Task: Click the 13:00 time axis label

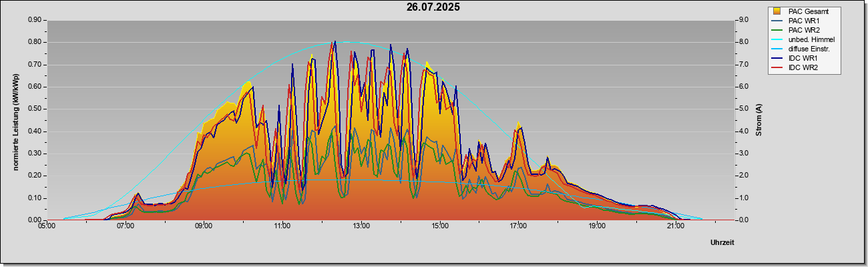Action: (361, 227)
